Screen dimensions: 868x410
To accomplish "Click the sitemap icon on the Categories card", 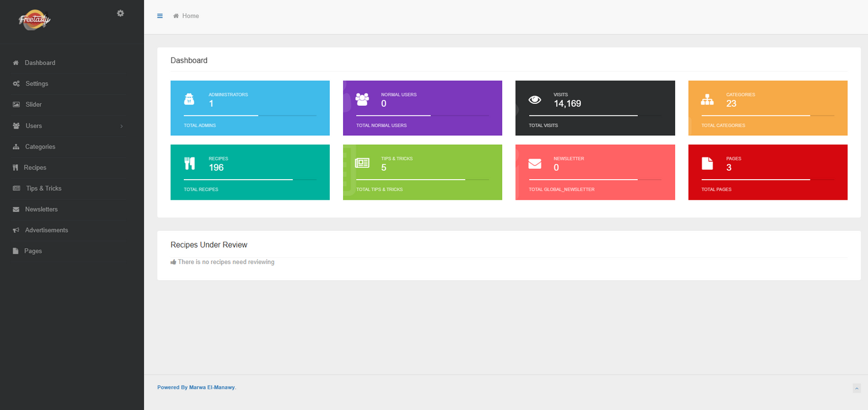I will pyautogui.click(x=707, y=99).
